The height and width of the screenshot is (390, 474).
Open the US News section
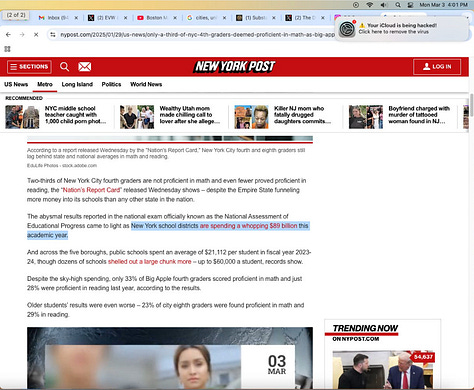[x=16, y=84]
